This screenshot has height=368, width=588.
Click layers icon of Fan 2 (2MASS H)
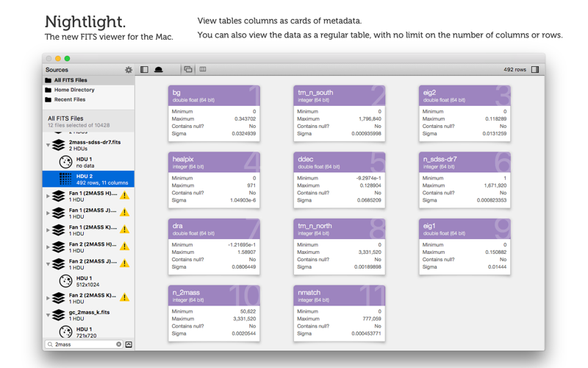[x=59, y=247]
